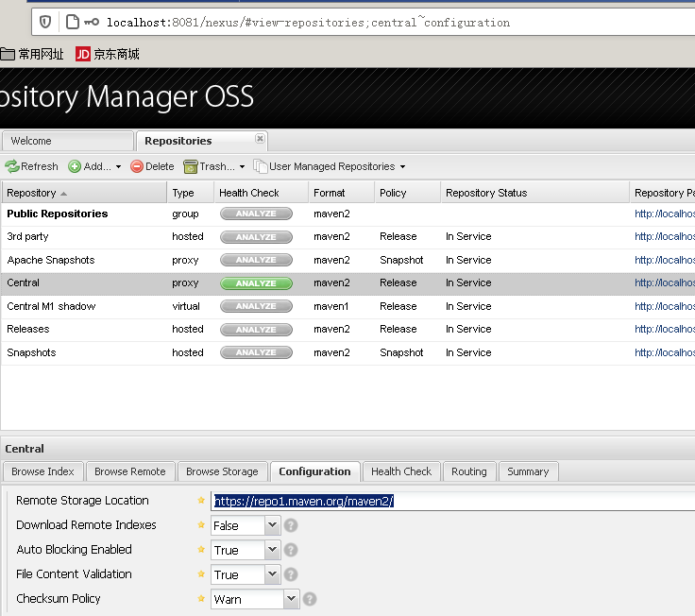Expand the Add dropdown arrow
Image resolution: width=695 pixels, height=616 pixels.
click(118, 166)
